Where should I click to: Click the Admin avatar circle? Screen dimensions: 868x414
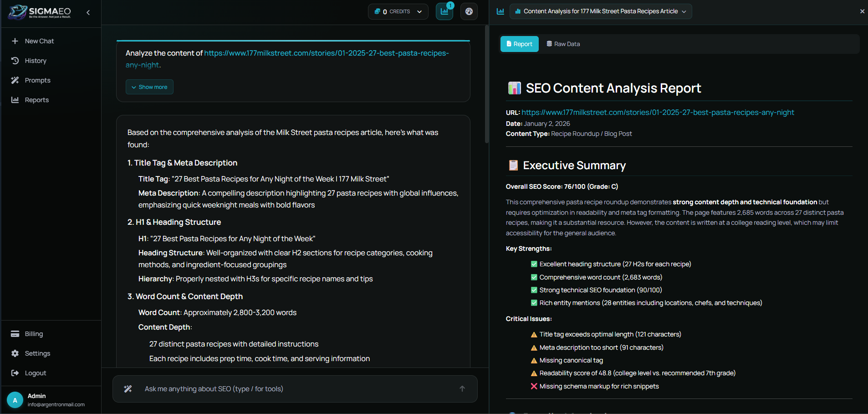pos(15,400)
